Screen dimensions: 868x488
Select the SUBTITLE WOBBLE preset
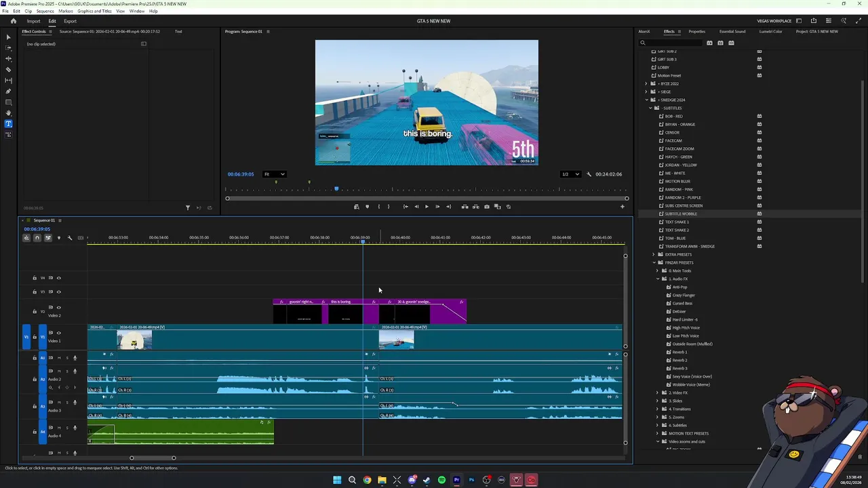click(680, 214)
